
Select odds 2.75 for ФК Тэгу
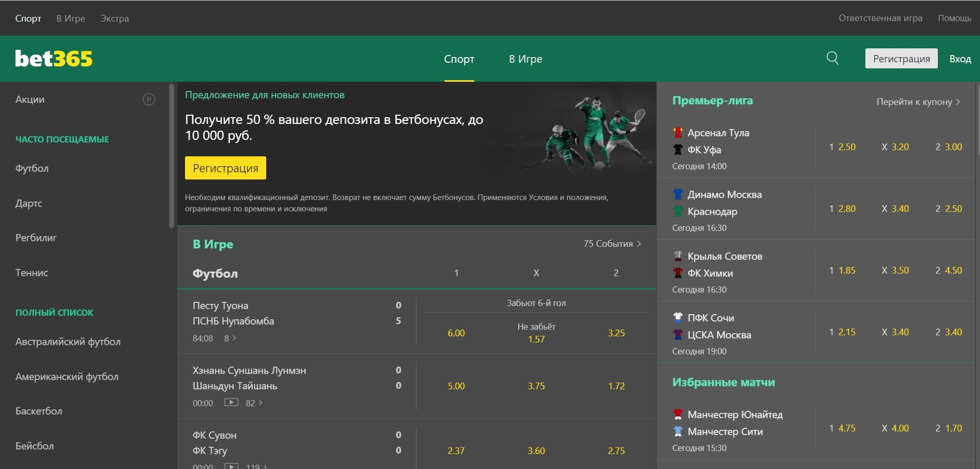tap(616, 451)
